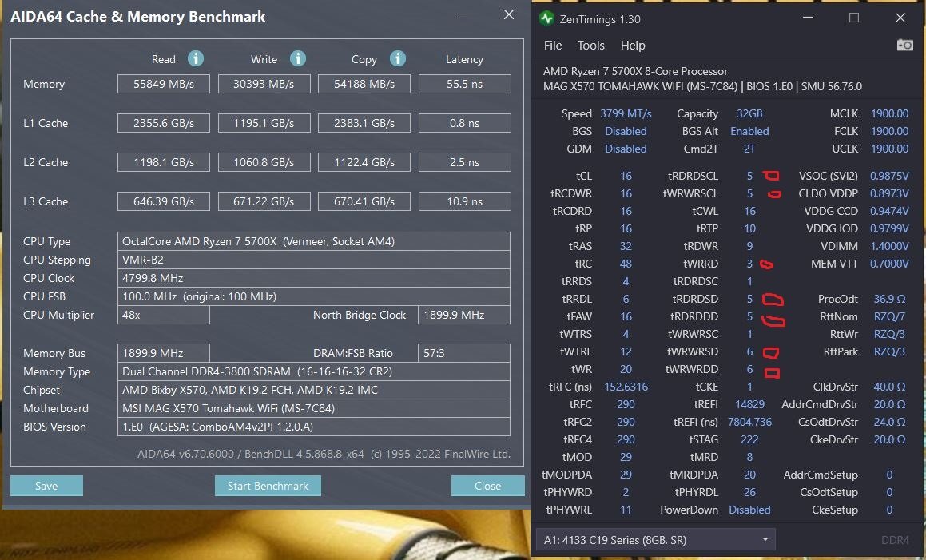Screen dimensions: 926x560
Task: Click L2 Cache Copy value 1122.4 GB/s
Action: click(x=364, y=162)
